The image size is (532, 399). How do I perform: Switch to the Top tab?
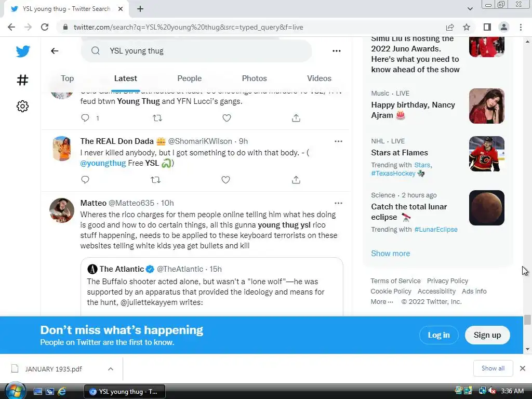[67, 78]
